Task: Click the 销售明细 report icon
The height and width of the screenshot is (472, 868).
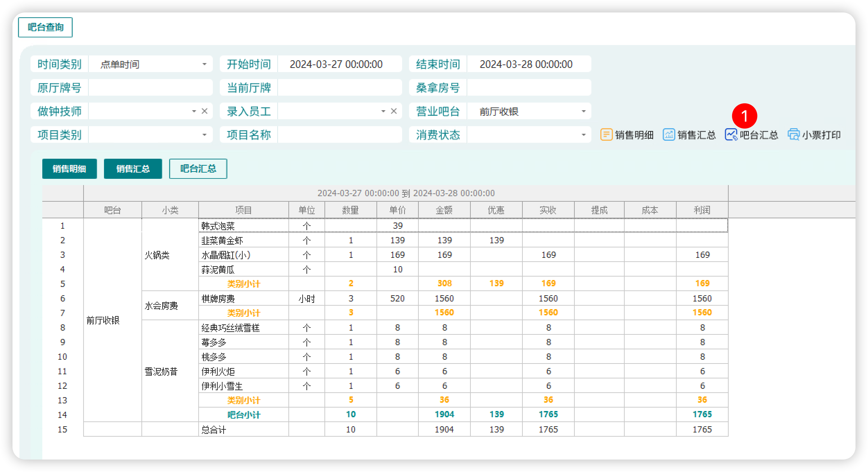Action: pyautogui.click(x=606, y=134)
